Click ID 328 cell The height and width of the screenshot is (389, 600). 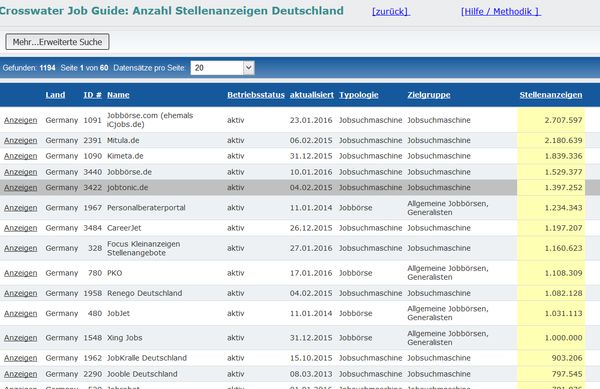tap(95, 248)
